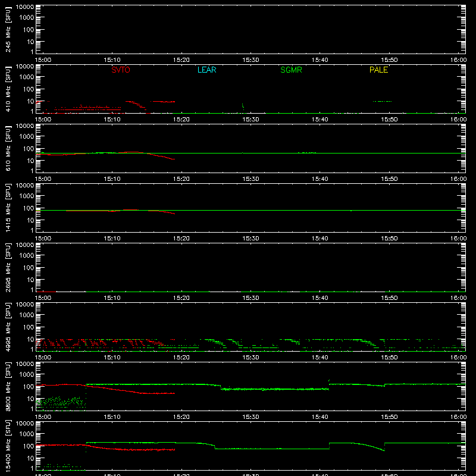Click 100 tick on 610 MHz y-axis
This screenshot has height=476, width=476.
[x=29, y=149]
